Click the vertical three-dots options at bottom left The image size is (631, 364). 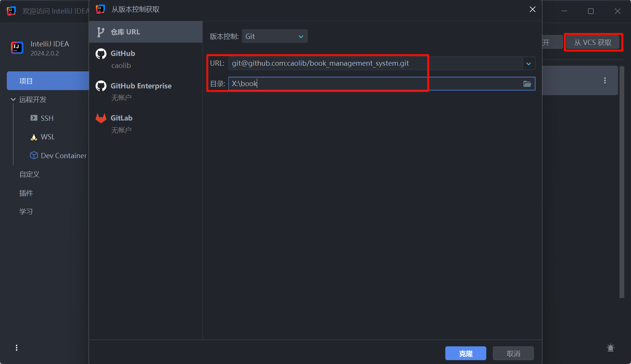pos(17,348)
